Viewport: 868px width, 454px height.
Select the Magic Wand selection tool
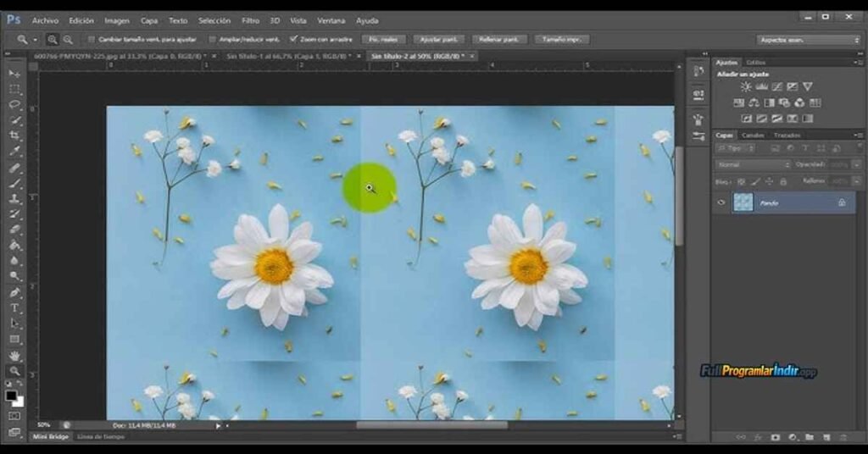tap(14, 120)
